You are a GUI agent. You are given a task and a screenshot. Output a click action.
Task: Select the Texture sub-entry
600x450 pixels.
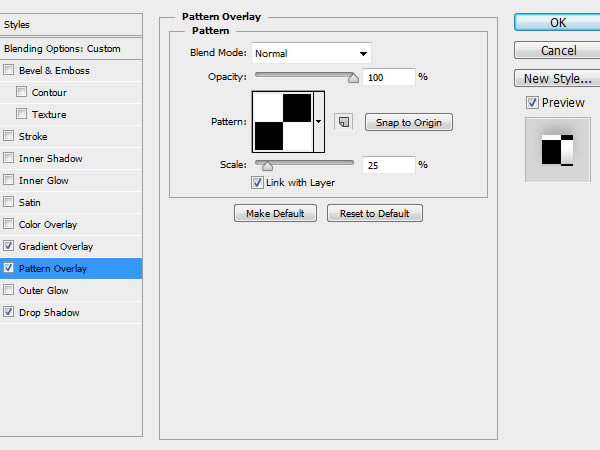pos(71,114)
